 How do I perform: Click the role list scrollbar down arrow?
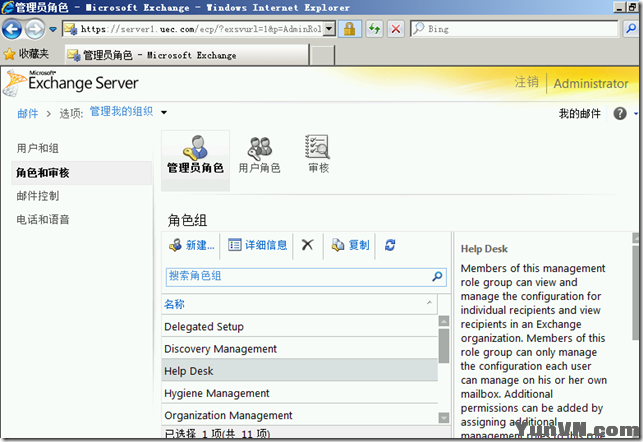click(444, 418)
